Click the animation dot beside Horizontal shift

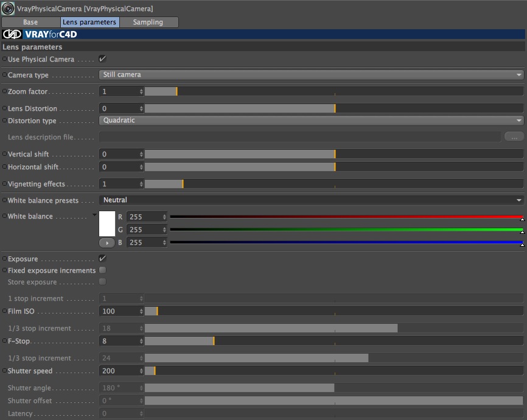tap(5, 167)
